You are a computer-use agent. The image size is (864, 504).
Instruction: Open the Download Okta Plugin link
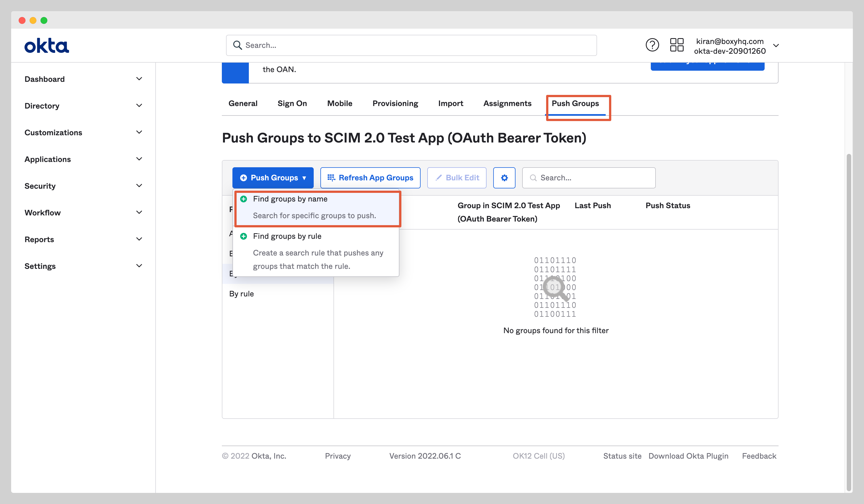688,456
